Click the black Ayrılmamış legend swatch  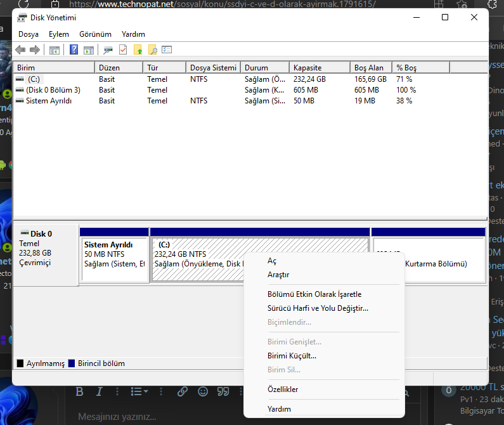20,363
